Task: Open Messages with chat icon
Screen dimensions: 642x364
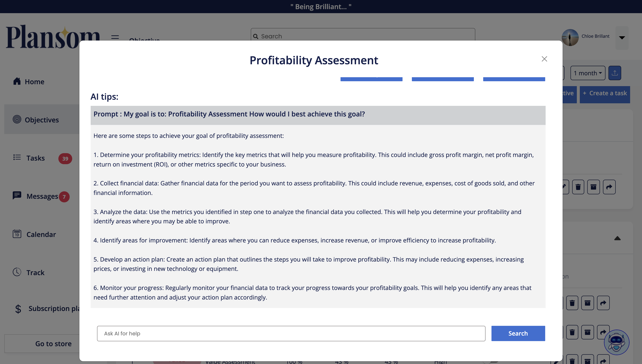Action: point(17,196)
